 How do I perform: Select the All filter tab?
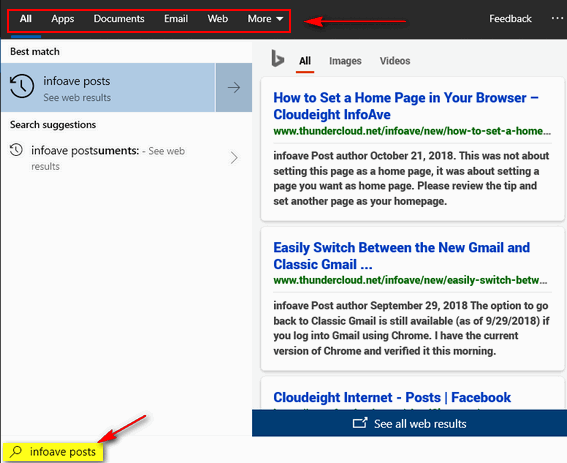point(26,19)
